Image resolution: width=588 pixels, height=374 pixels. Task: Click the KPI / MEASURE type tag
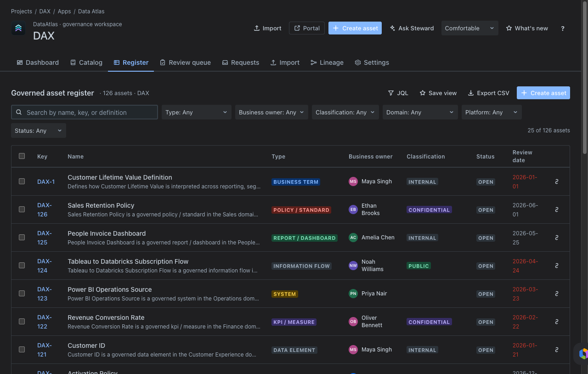point(294,322)
